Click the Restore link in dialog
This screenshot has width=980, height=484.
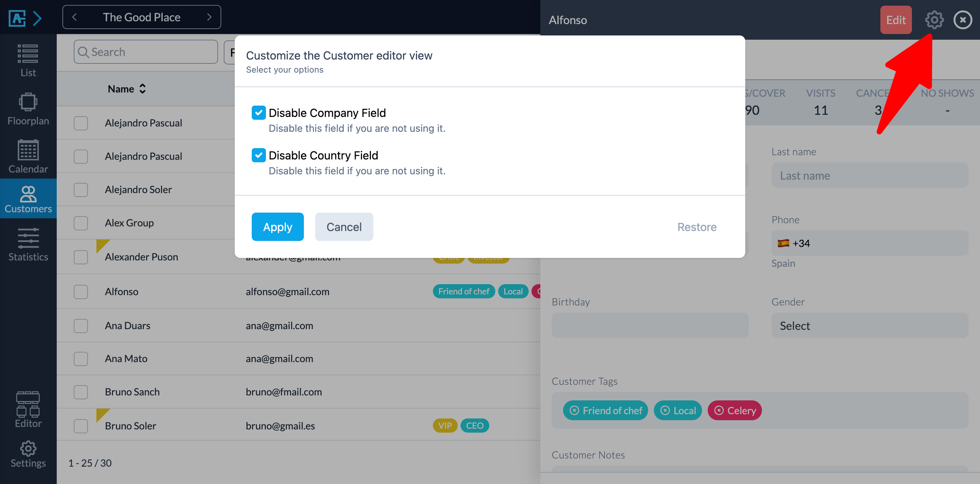[697, 227]
